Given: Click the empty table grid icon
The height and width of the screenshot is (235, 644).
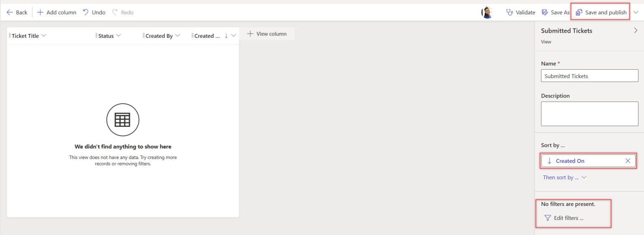Looking at the screenshot, I should [122, 120].
